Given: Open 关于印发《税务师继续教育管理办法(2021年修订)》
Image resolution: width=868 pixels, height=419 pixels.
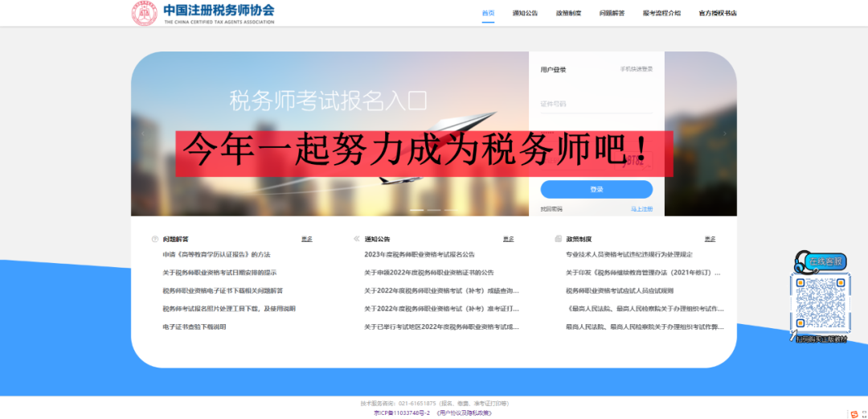Looking at the screenshot, I should coord(643,273).
